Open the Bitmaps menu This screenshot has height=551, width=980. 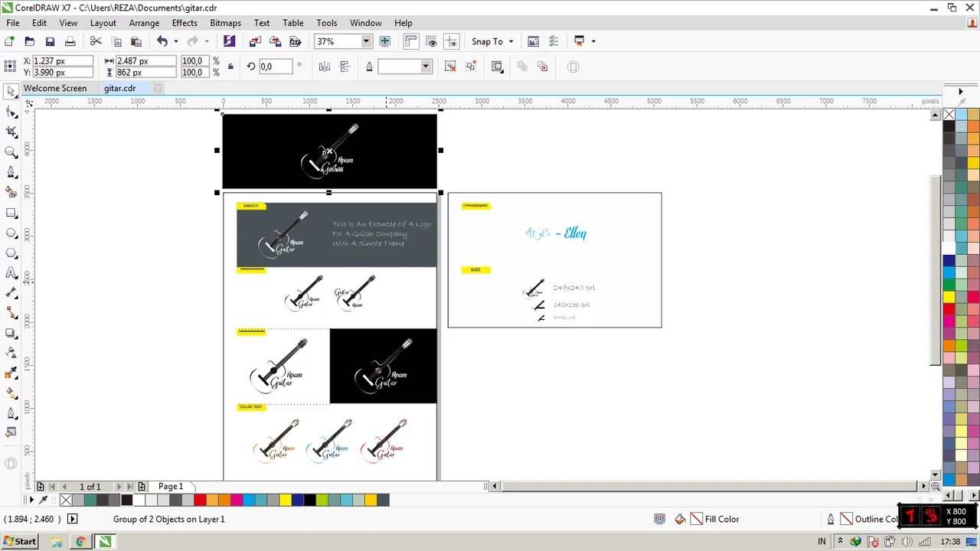[225, 23]
